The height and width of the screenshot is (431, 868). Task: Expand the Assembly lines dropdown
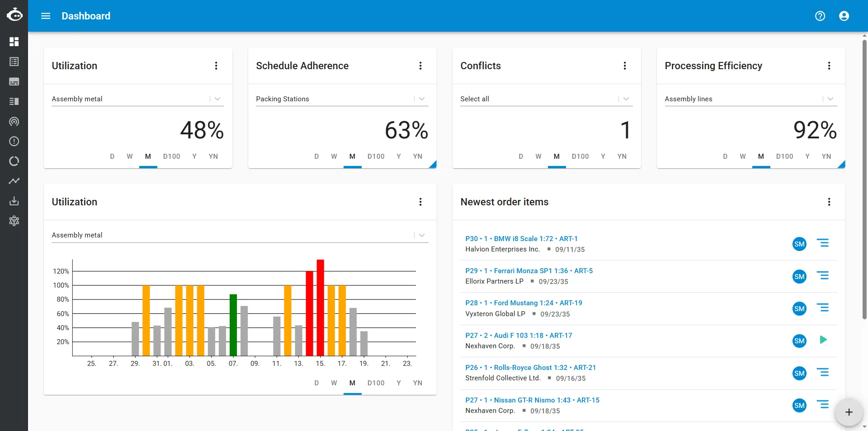[x=830, y=99]
